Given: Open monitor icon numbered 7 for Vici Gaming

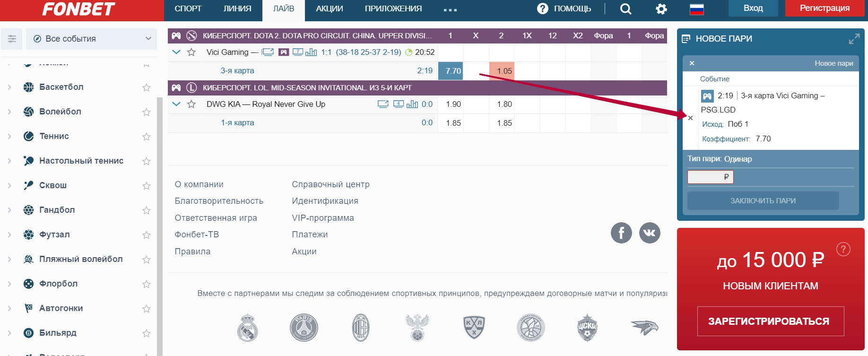Looking at the screenshot, I should point(298,52).
